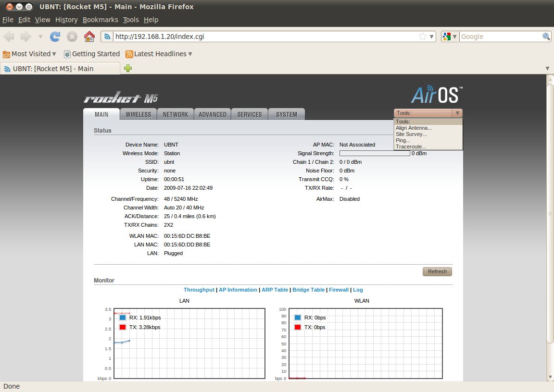The width and height of the screenshot is (554, 392).
Task: Click the Rocket M5 logo
Action: pyautogui.click(x=121, y=98)
